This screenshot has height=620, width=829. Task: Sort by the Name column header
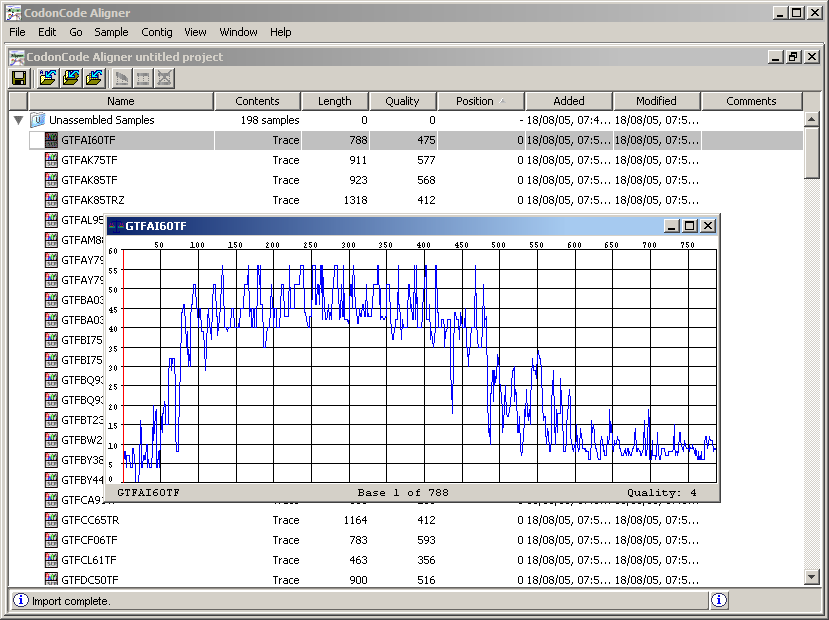(121, 101)
